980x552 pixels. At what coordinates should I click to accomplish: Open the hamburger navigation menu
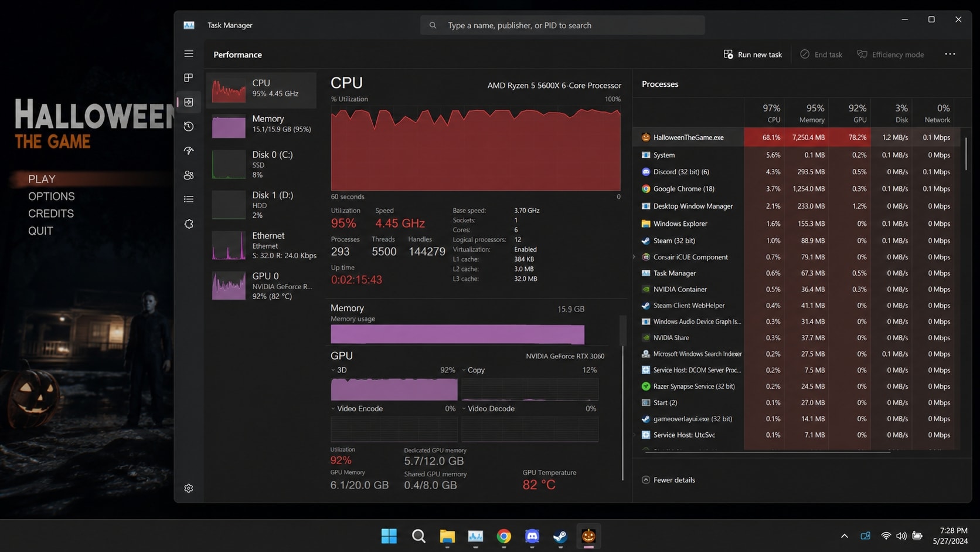pos(189,54)
